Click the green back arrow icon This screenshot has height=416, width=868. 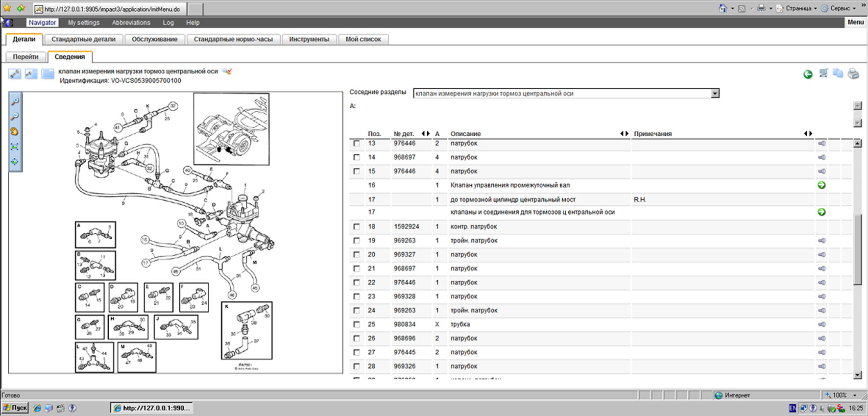click(x=808, y=74)
